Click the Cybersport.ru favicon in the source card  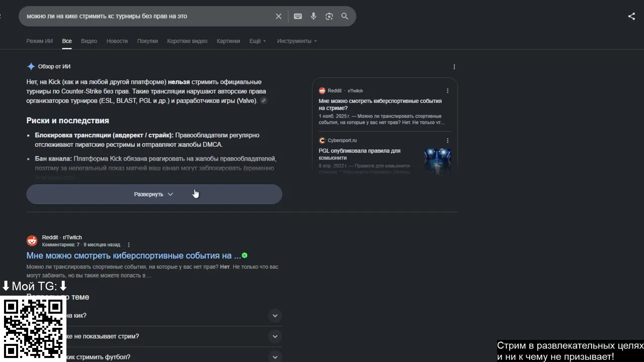pyautogui.click(x=322, y=140)
